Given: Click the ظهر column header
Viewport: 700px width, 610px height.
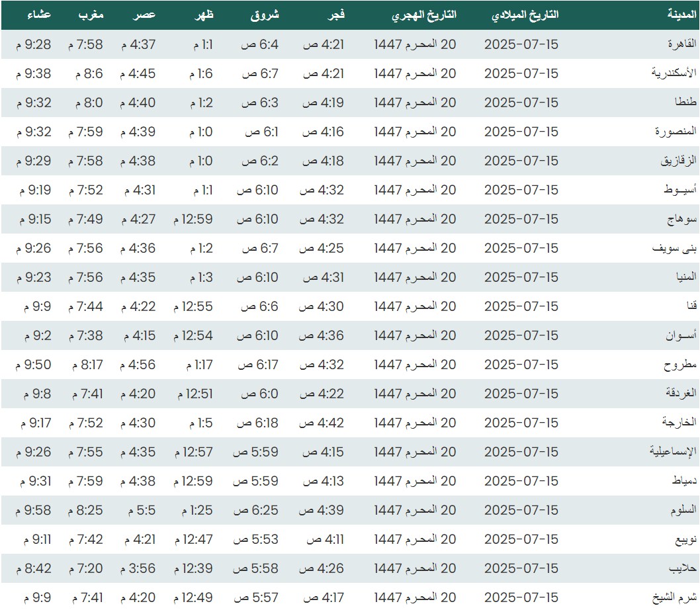Looking at the screenshot, I should (204, 15).
